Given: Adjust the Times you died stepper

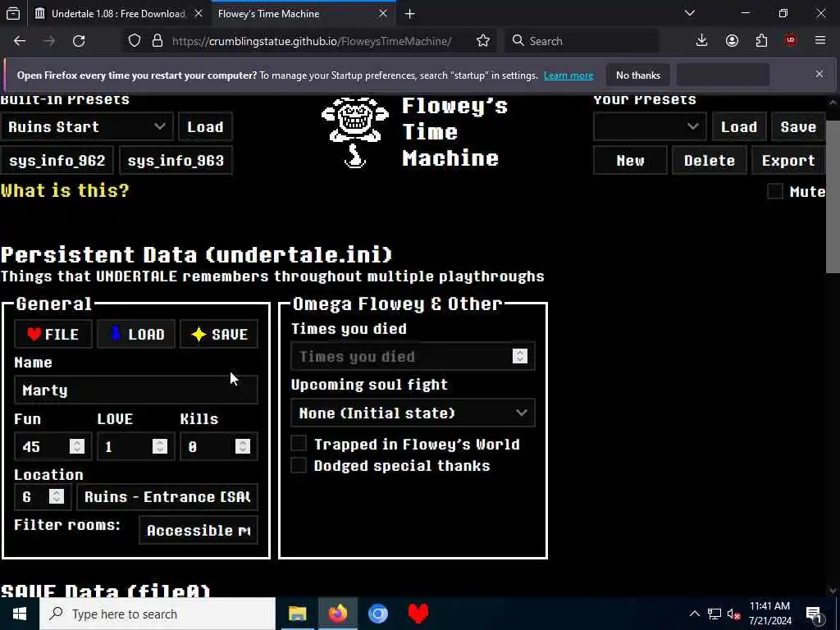Looking at the screenshot, I should pos(519,356).
